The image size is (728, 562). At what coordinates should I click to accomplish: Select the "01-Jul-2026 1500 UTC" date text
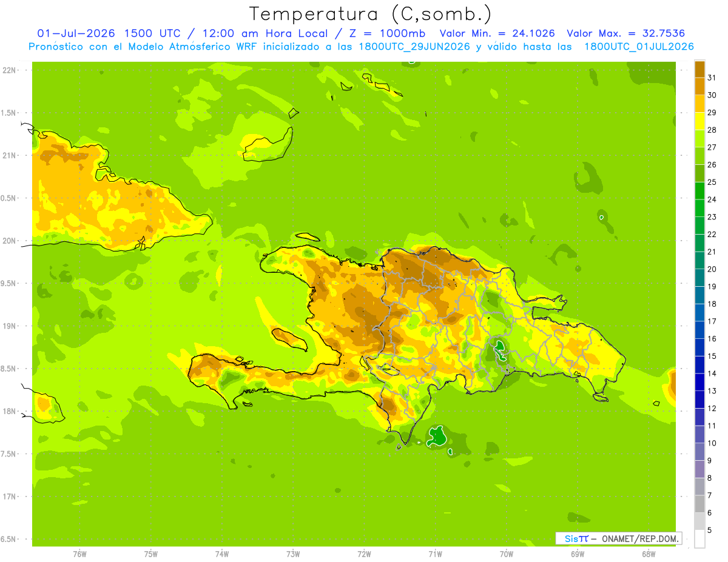click(107, 33)
